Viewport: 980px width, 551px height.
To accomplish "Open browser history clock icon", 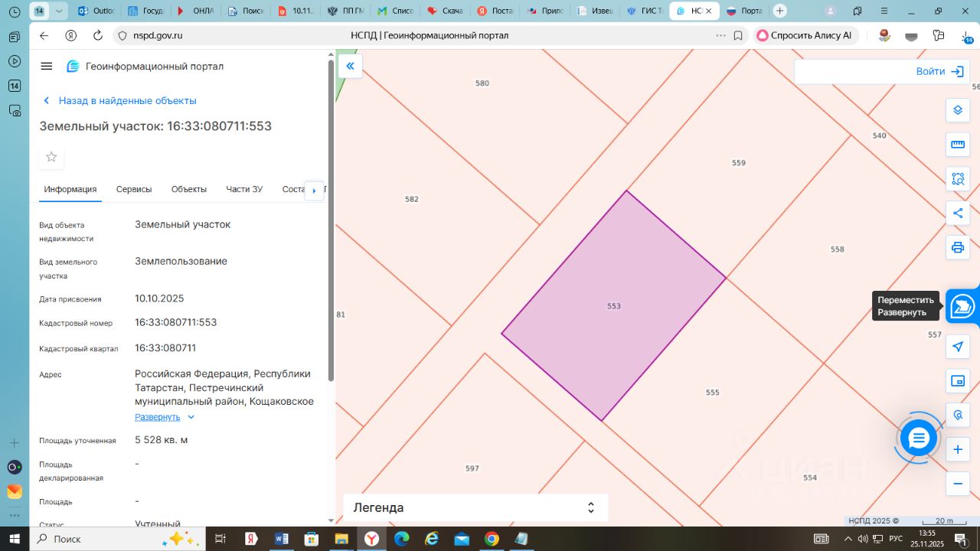I will [x=14, y=11].
